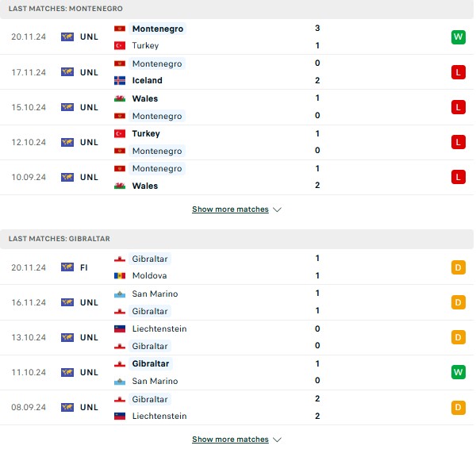476x457 pixels.
Task: Open the Gibraltar vs Moldova match row
Action: tap(236, 267)
